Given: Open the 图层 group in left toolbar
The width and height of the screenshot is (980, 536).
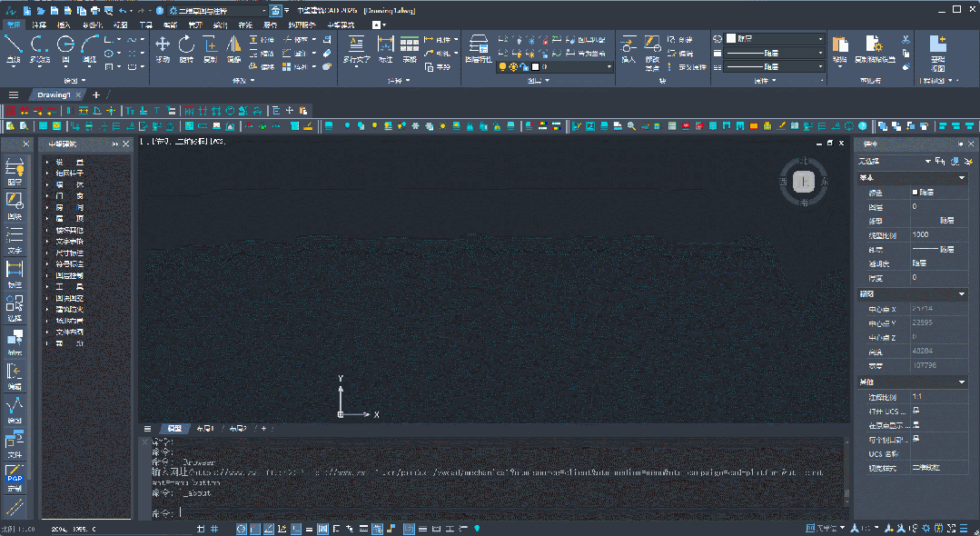Looking at the screenshot, I should pos(15,172).
